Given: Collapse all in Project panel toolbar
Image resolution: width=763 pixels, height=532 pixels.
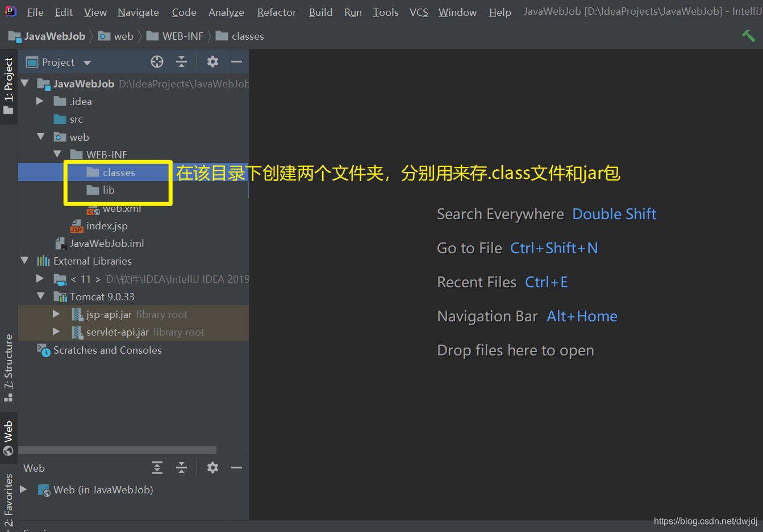Looking at the screenshot, I should click(x=181, y=62).
